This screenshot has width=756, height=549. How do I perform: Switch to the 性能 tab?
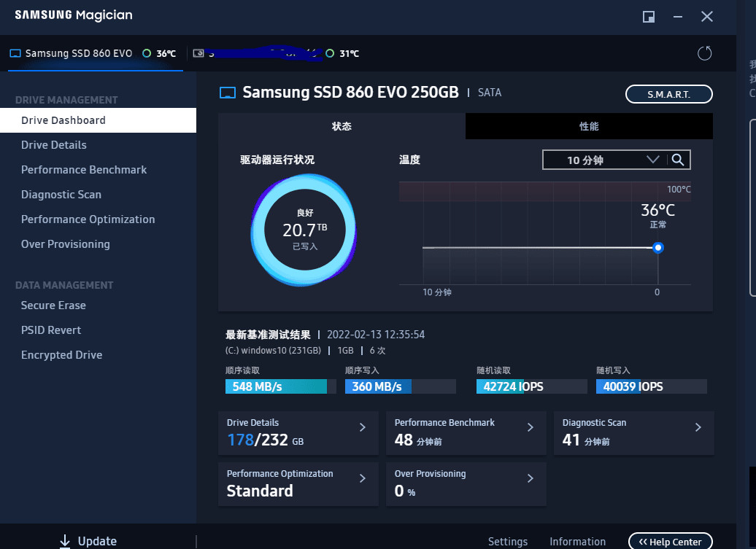[589, 126]
